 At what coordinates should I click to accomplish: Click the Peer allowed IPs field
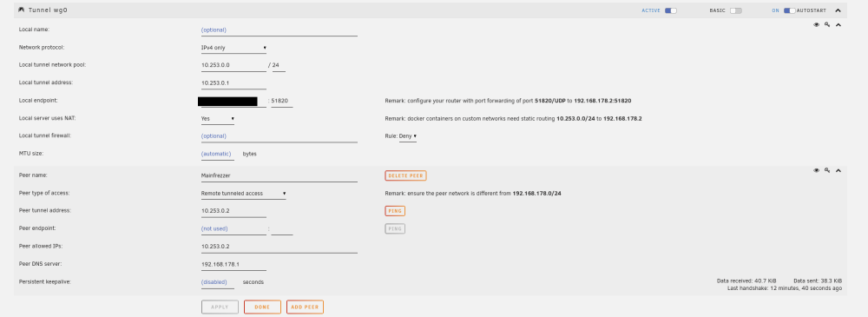pos(279,247)
